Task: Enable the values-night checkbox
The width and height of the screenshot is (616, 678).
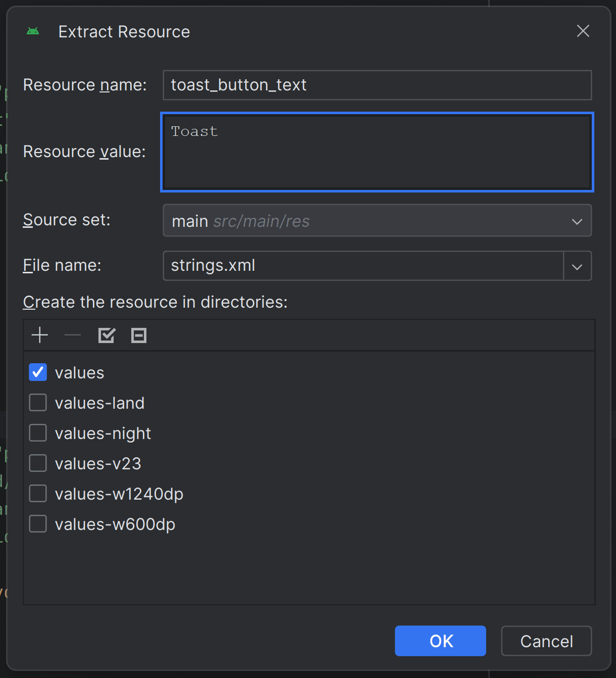Action: pyautogui.click(x=38, y=433)
